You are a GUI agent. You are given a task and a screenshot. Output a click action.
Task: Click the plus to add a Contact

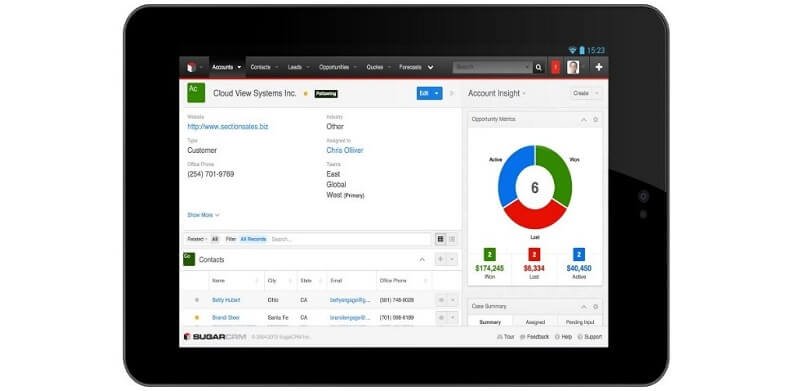tap(441, 259)
